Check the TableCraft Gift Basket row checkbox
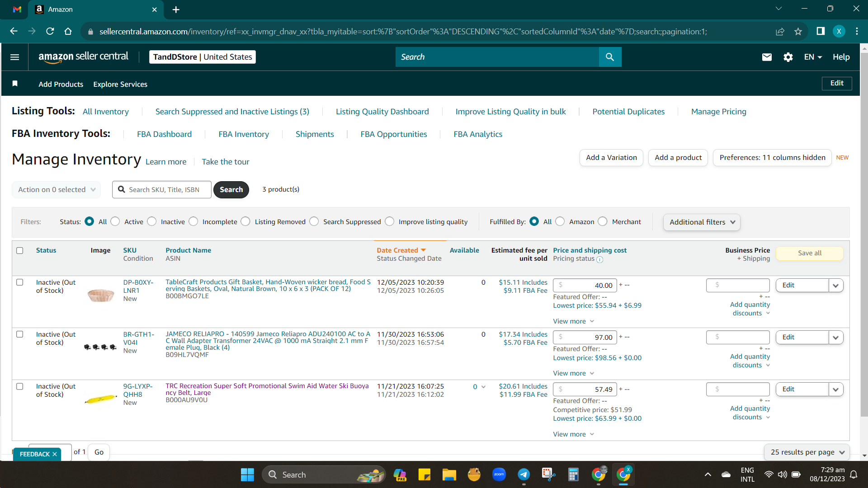This screenshot has width=868, height=488. click(20, 282)
